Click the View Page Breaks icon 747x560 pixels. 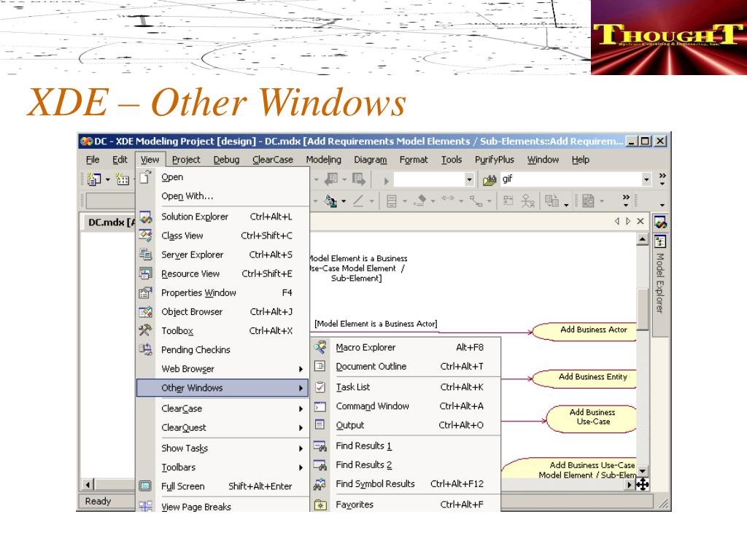pyautogui.click(x=145, y=506)
